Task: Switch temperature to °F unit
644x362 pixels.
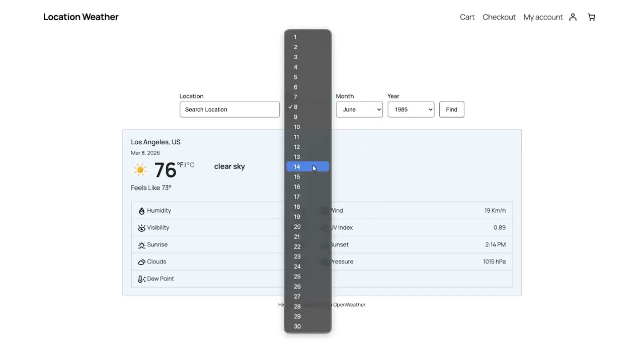Action: (180, 165)
